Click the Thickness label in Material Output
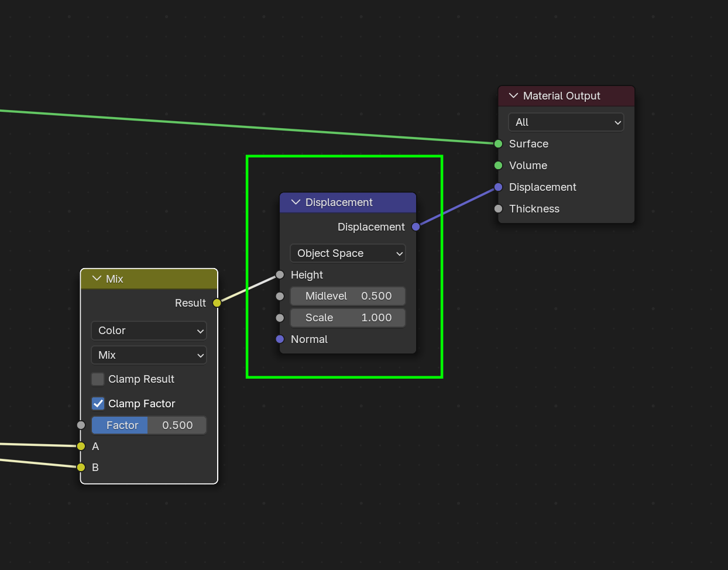The height and width of the screenshot is (570, 728). pyautogui.click(x=534, y=209)
